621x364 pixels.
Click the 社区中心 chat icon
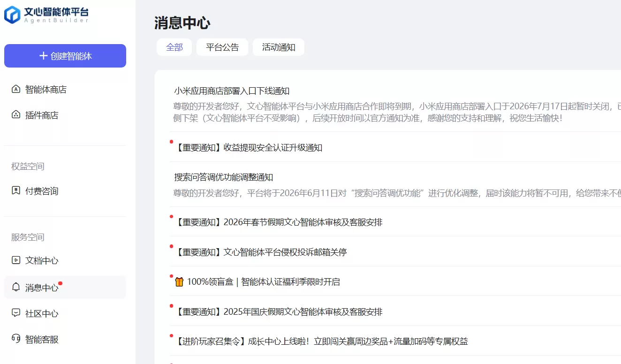pyautogui.click(x=16, y=313)
